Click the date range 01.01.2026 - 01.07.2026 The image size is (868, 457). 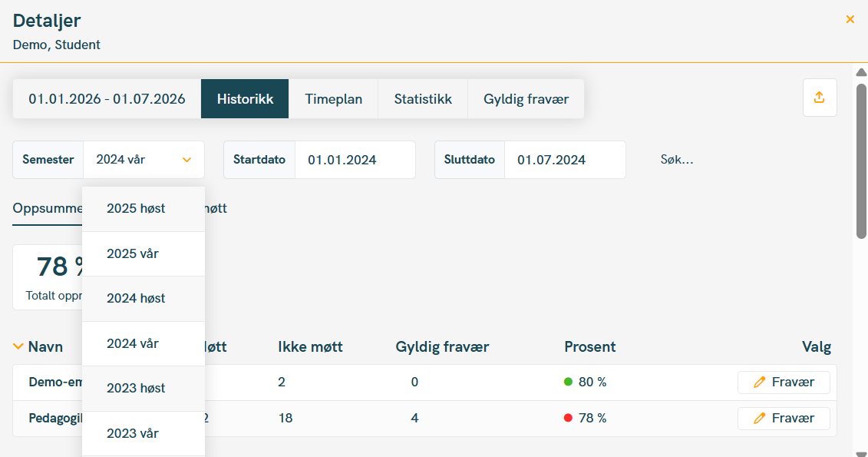point(107,98)
